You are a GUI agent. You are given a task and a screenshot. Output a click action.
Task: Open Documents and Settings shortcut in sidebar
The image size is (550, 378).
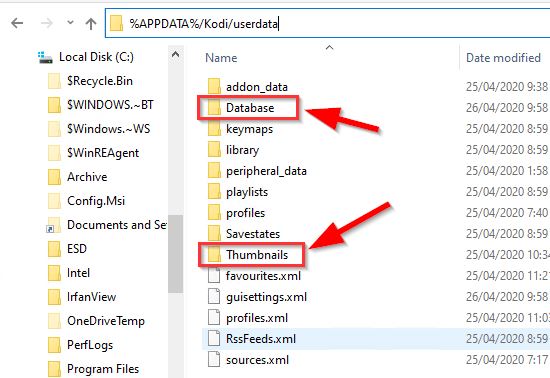click(117, 225)
